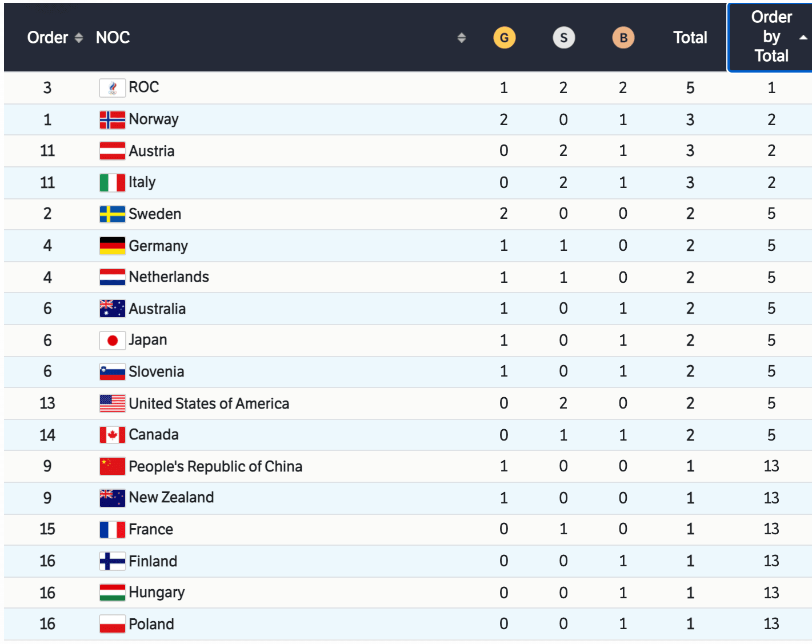This screenshot has height=644, width=812.
Task: Click the Australia flag icon
Action: click(112, 309)
